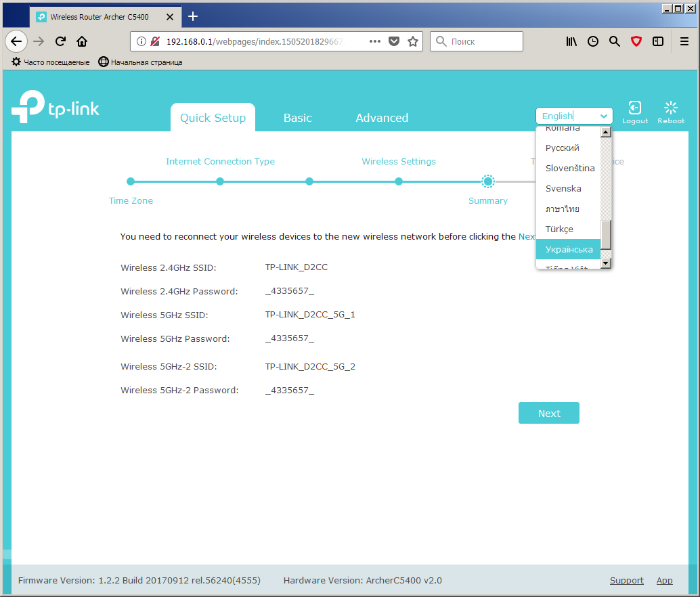700x597 pixels.
Task: Open the English language dropdown
Action: tap(573, 116)
